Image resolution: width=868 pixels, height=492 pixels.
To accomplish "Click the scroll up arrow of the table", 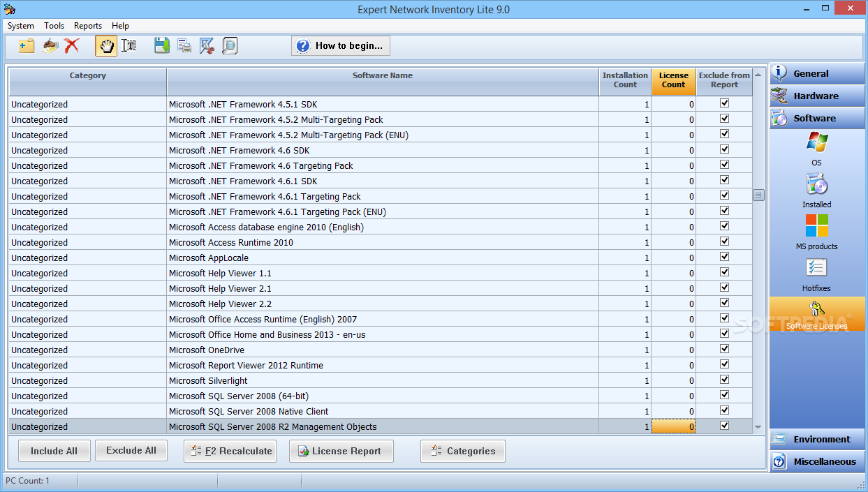I will click(758, 74).
